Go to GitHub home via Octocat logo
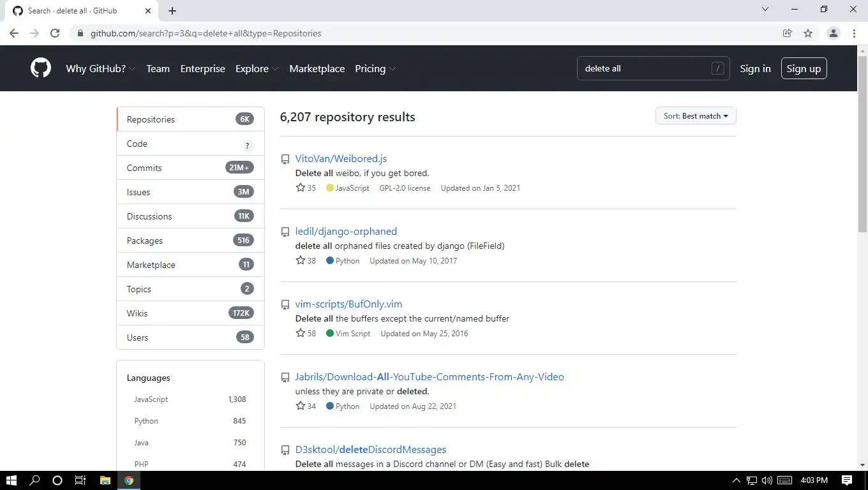 (41, 68)
